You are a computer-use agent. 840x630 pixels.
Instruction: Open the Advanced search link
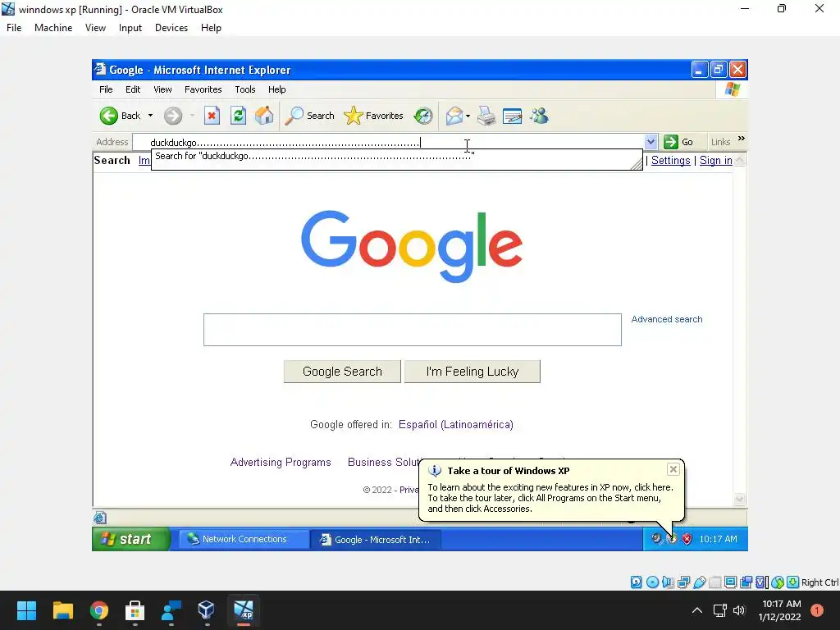click(666, 319)
